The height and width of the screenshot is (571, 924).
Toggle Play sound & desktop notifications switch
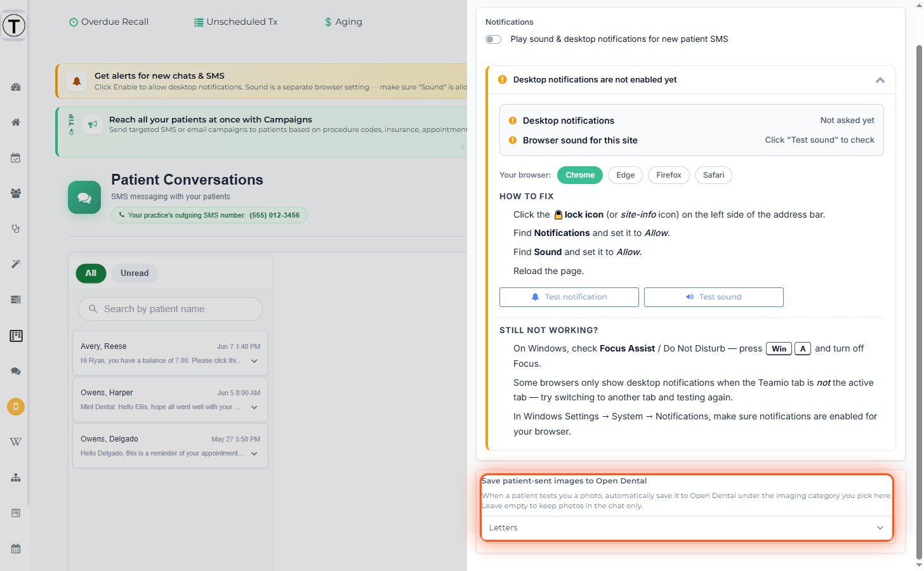click(493, 39)
